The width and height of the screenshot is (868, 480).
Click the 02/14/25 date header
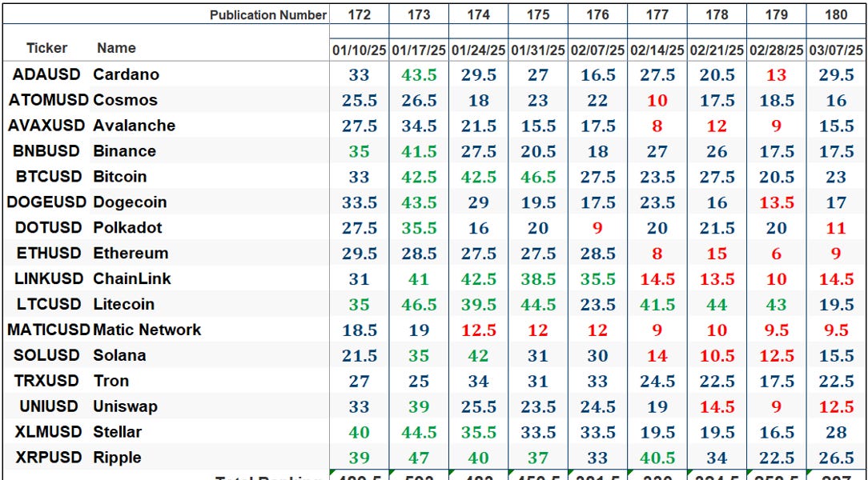pos(657,50)
